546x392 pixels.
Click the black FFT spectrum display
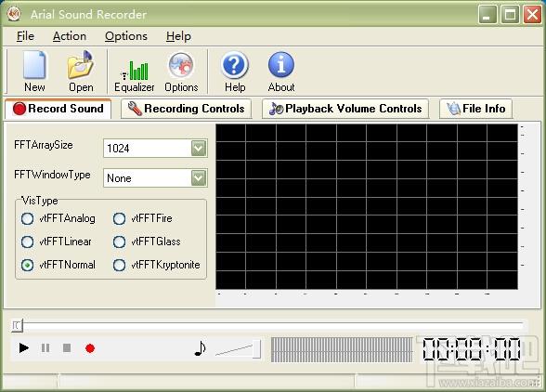point(367,206)
